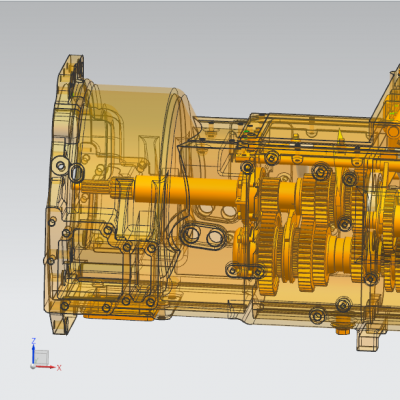
Task: Select the solid orange input shaft
Action: [x=186, y=191]
